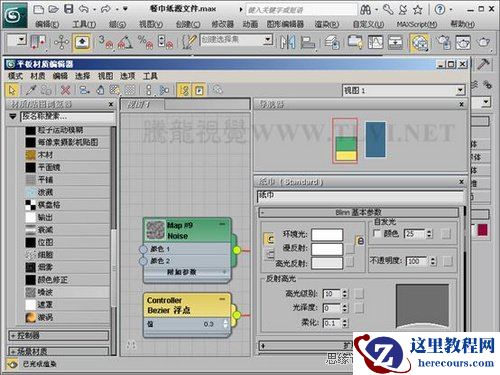Open the 模式 menu in material editor
500x375 pixels.
(x=15, y=76)
